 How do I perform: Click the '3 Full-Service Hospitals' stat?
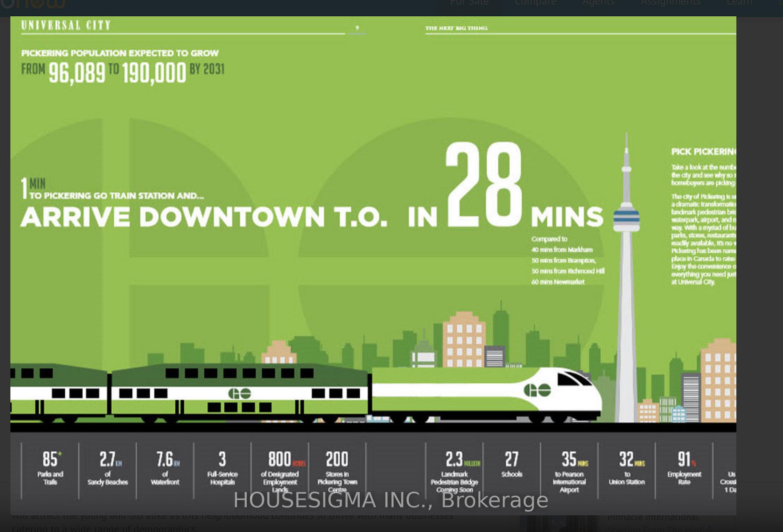pos(222,468)
